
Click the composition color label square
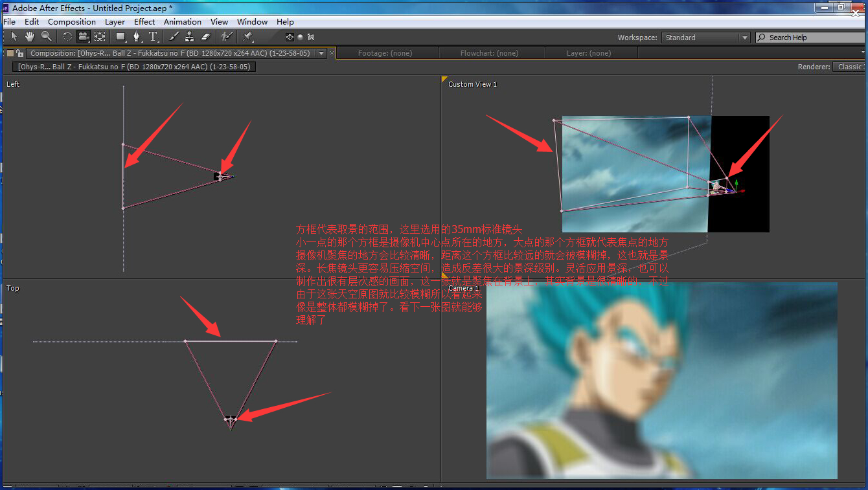[10, 53]
